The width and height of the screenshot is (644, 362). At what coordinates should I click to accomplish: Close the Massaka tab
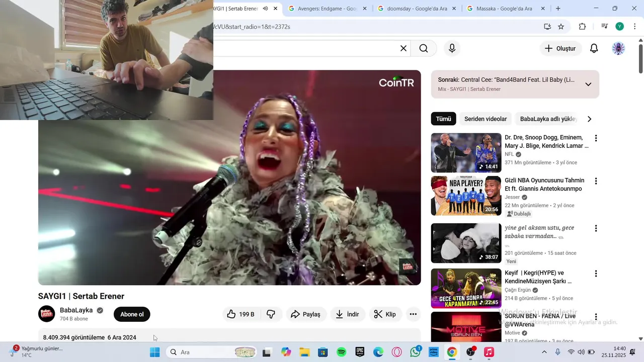(x=543, y=9)
